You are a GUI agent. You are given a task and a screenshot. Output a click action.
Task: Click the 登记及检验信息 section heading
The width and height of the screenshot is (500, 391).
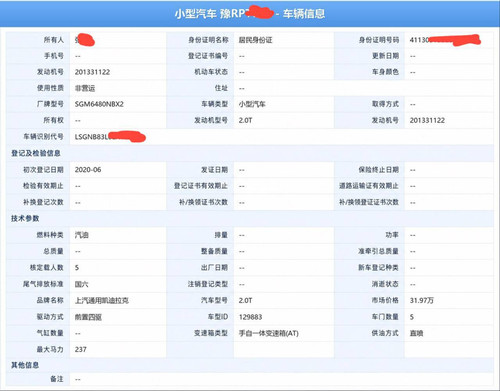point(36,153)
